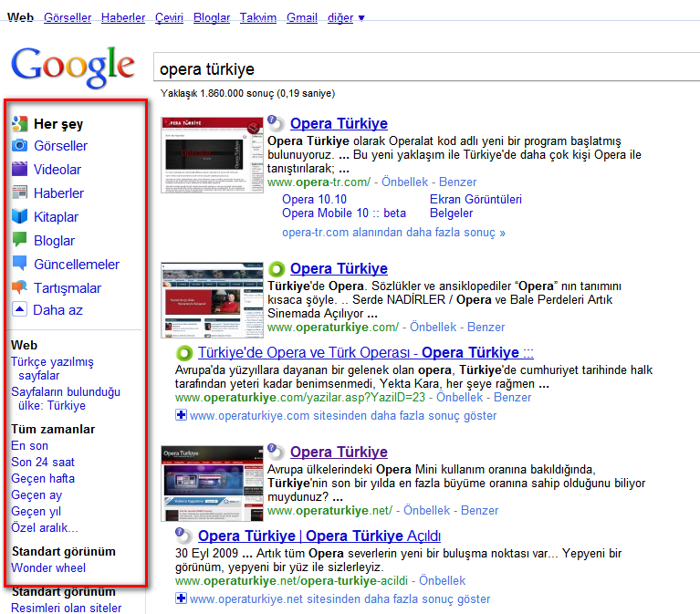
Task: Open Opera Türkiye title of operaturkiye.net result
Action: 339,452
